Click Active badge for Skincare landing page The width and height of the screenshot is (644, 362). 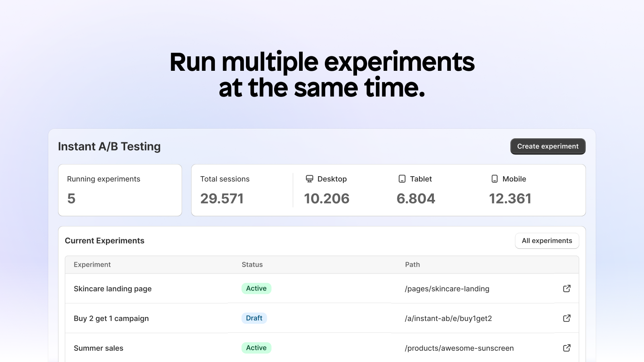256,288
